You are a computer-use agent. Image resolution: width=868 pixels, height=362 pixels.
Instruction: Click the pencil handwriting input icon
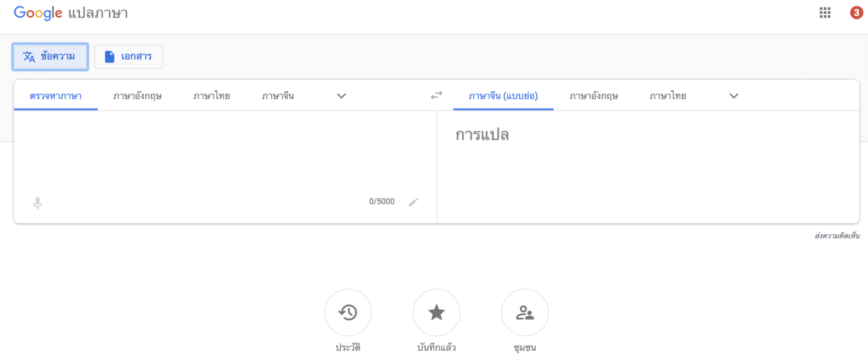tap(413, 202)
